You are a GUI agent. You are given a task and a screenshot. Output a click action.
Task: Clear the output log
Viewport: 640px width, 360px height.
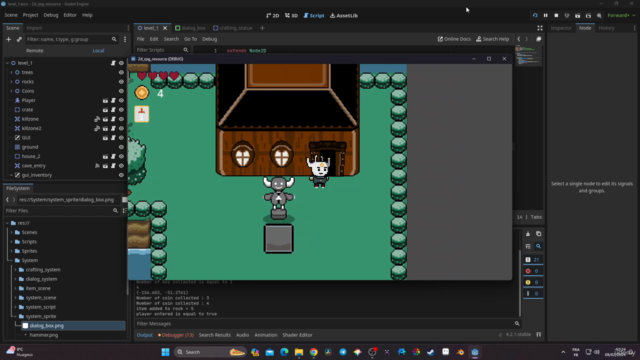pyautogui.click(x=528, y=234)
